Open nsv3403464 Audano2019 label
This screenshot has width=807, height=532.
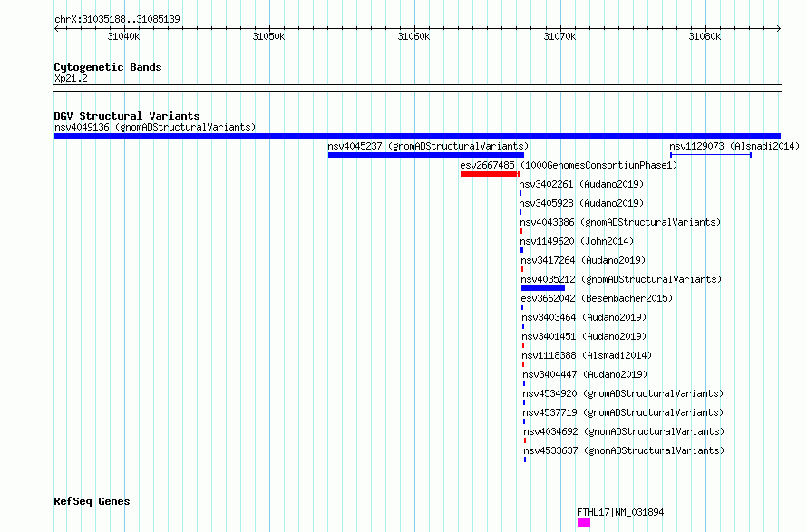584,317
